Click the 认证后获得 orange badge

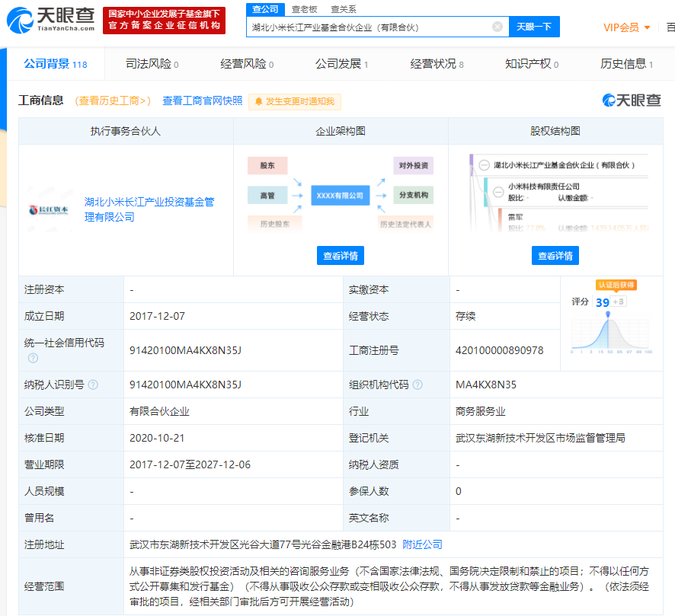pos(616,285)
